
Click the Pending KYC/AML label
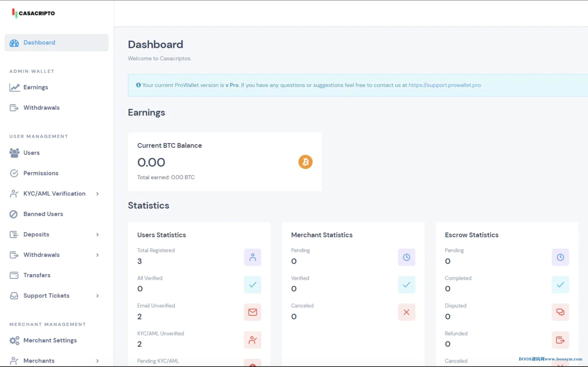point(158,361)
